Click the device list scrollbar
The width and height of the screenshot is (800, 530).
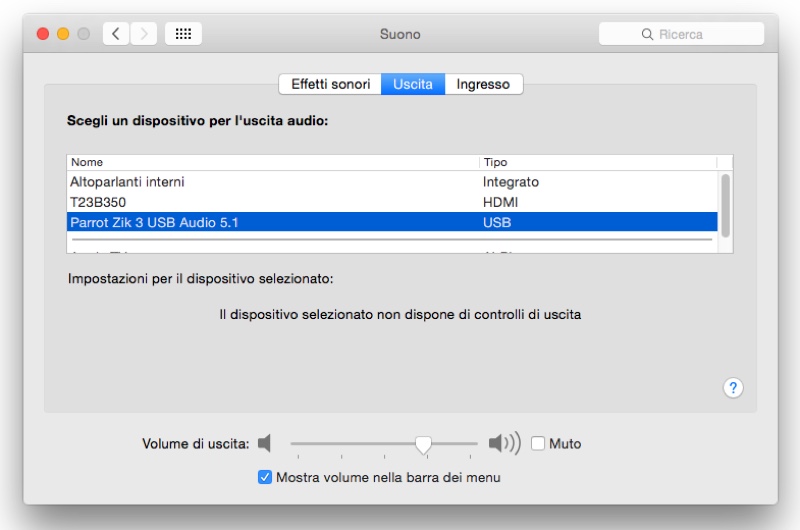click(x=726, y=205)
